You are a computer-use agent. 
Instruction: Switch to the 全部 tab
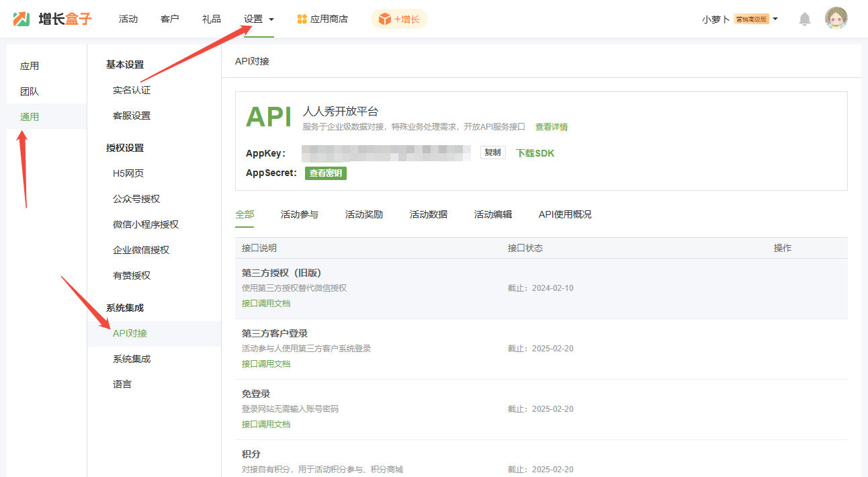click(x=245, y=214)
